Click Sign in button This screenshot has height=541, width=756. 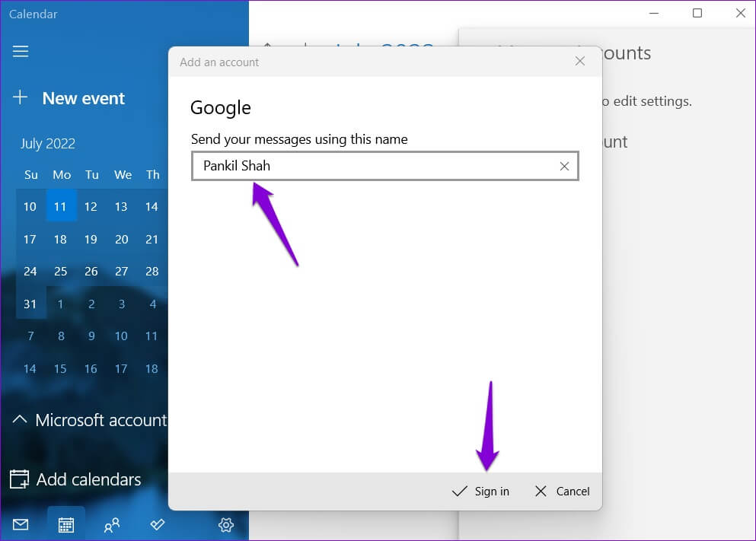[480, 491]
